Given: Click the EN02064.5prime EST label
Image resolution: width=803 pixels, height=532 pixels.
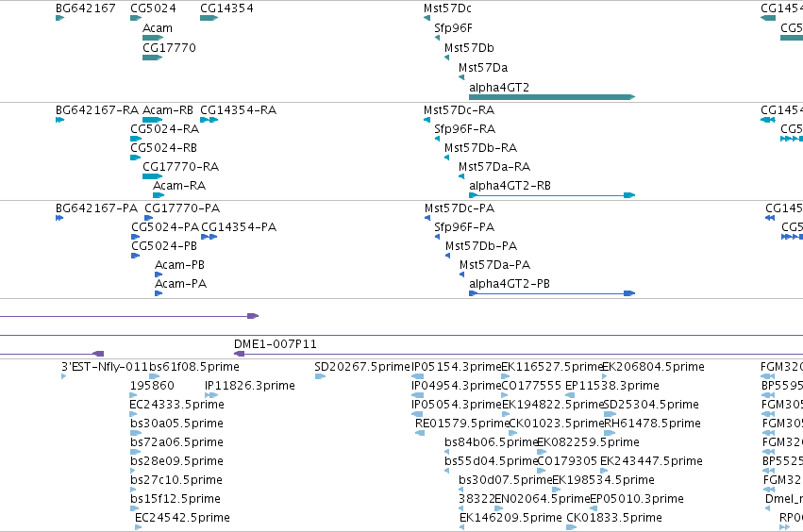Looking at the screenshot, I should [x=543, y=499].
